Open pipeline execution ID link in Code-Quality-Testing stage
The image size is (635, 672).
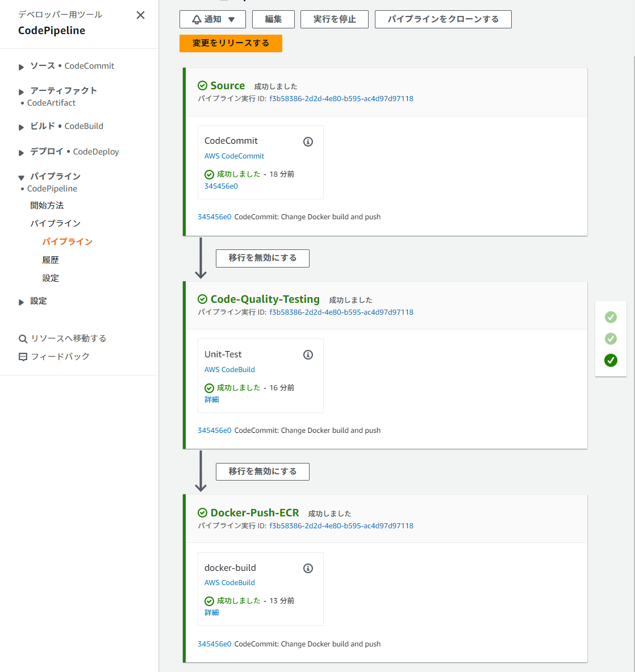341,312
